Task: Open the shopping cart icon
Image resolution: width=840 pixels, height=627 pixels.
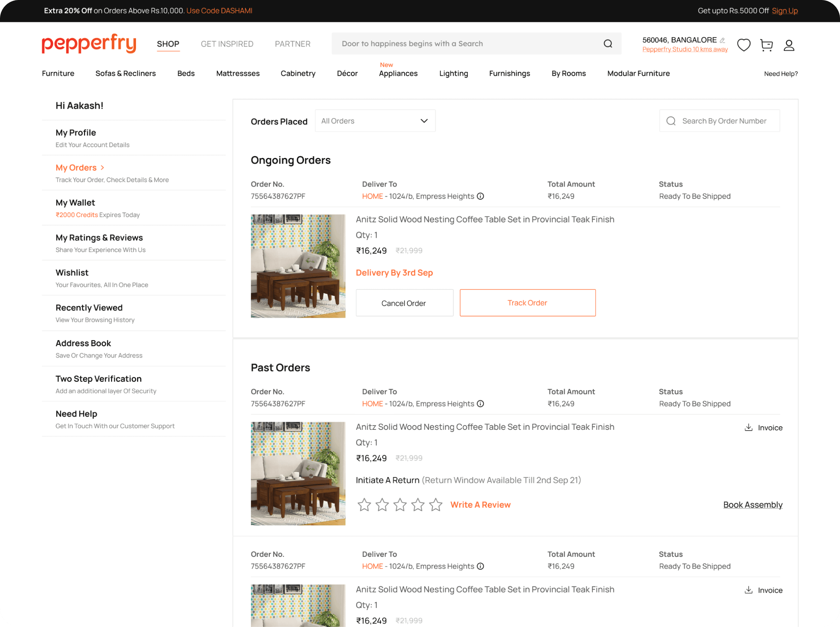Action: 766,45
